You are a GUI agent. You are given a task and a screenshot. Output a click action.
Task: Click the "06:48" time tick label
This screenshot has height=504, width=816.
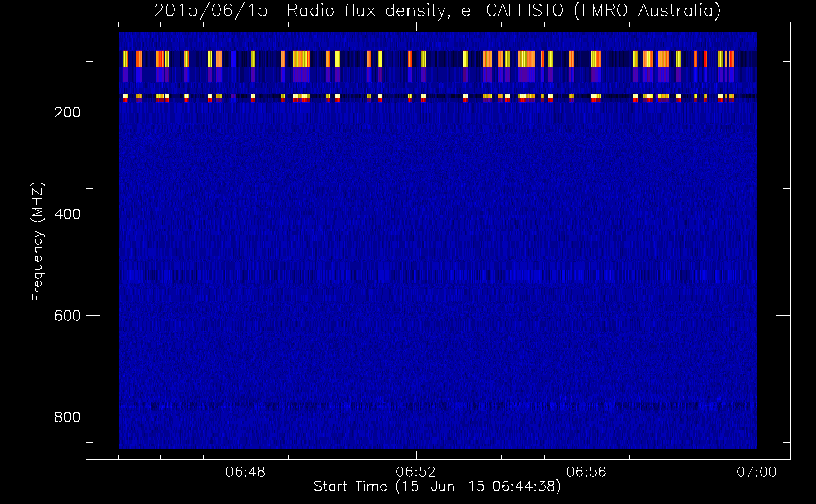click(246, 472)
